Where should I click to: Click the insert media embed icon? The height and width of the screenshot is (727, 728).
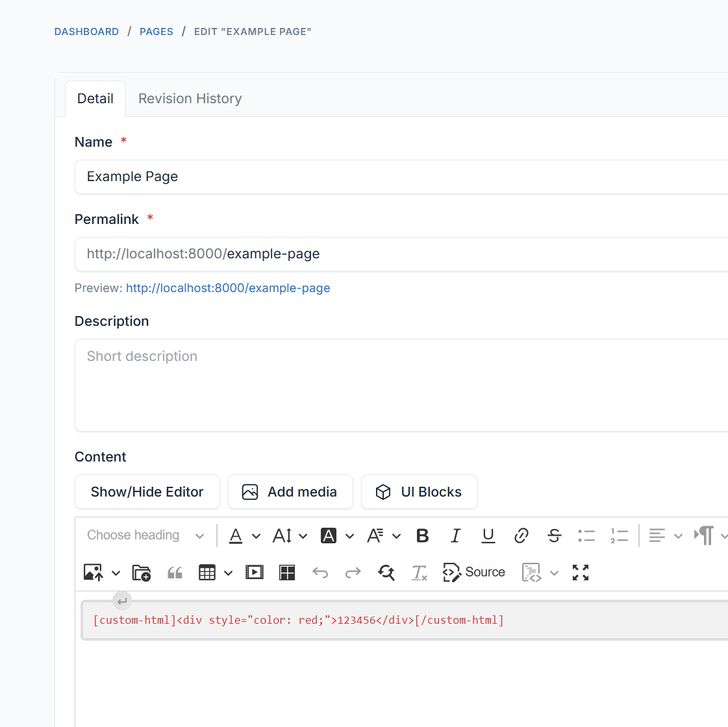[255, 573]
